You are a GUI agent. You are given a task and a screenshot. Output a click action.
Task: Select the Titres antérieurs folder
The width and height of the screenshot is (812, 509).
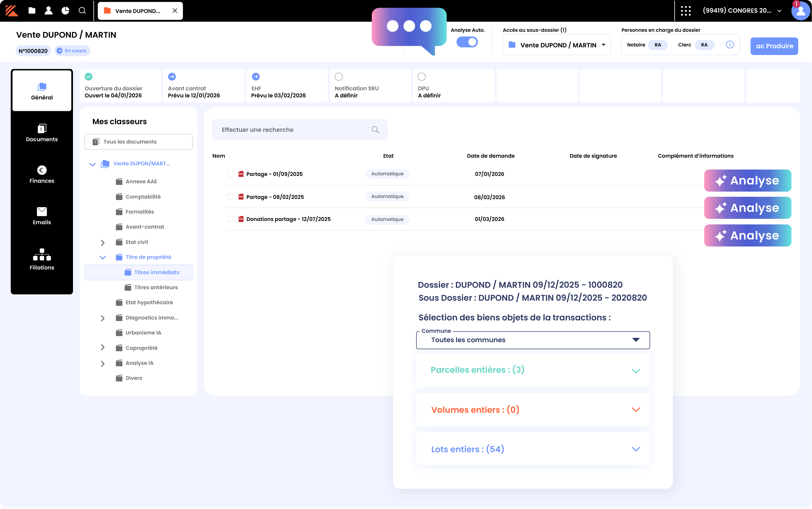(155, 287)
